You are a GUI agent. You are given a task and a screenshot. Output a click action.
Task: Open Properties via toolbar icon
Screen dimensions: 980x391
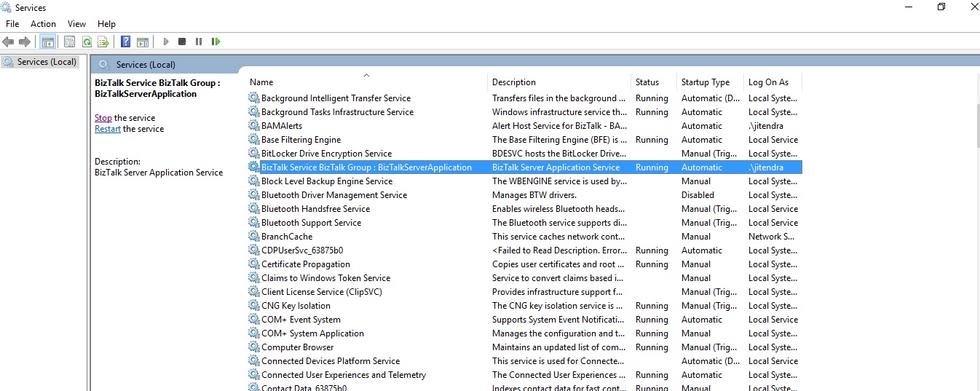(x=69, y=42)
